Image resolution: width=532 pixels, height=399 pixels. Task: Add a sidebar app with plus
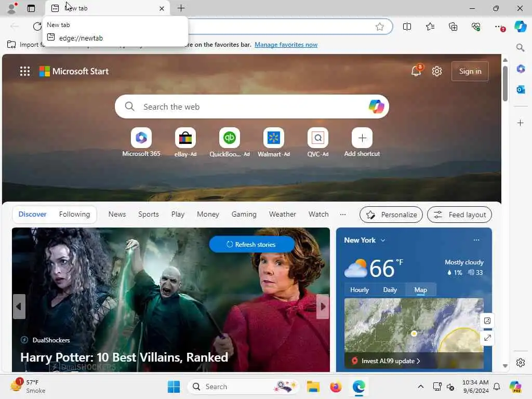[x=521, y=123]
